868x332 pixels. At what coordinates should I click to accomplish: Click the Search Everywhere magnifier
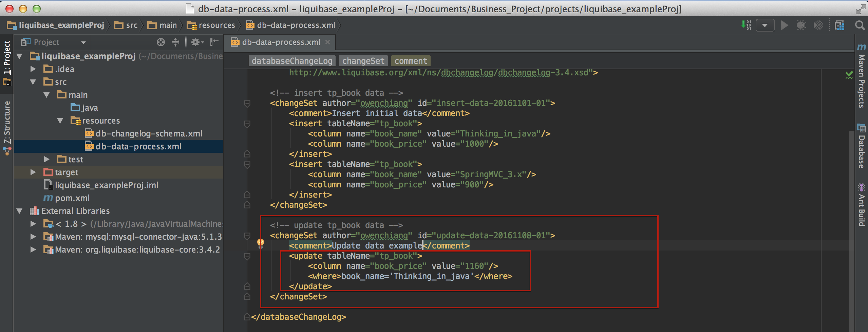click(x=860, y=25)
